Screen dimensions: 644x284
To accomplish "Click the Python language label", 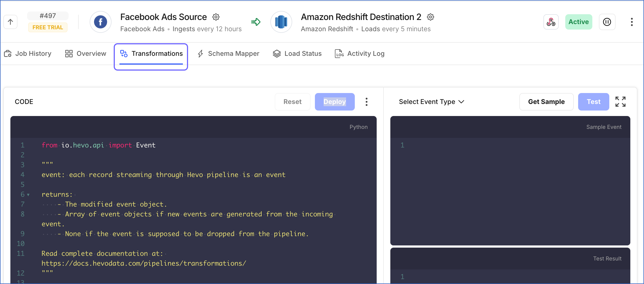I will point(358,127).
